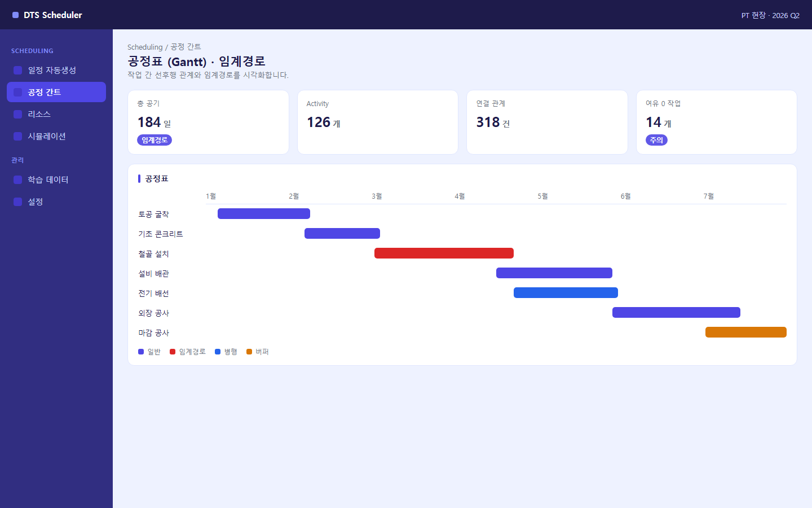
Task: Click the 리소스 sidebar icon
Action: coord(17,114)
